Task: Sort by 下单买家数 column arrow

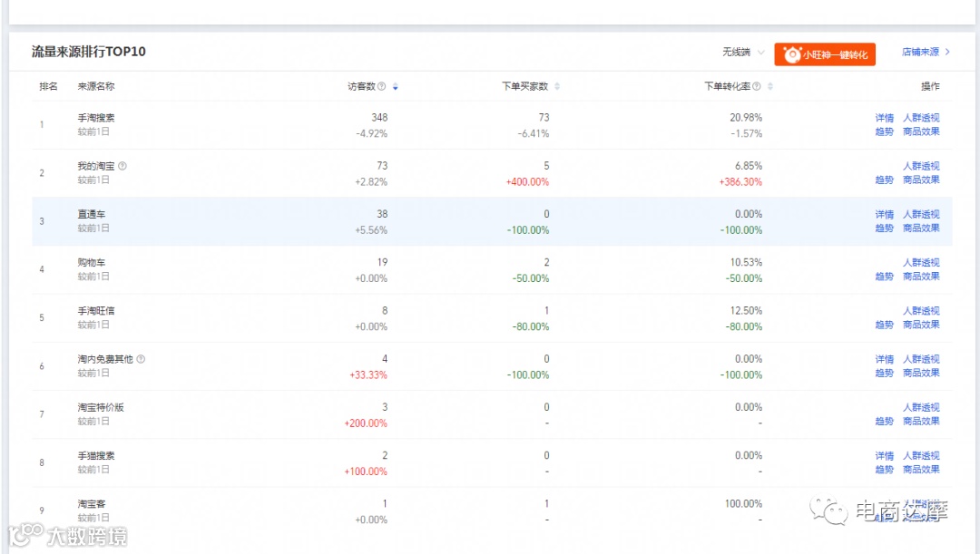Action: coord(557,87)
